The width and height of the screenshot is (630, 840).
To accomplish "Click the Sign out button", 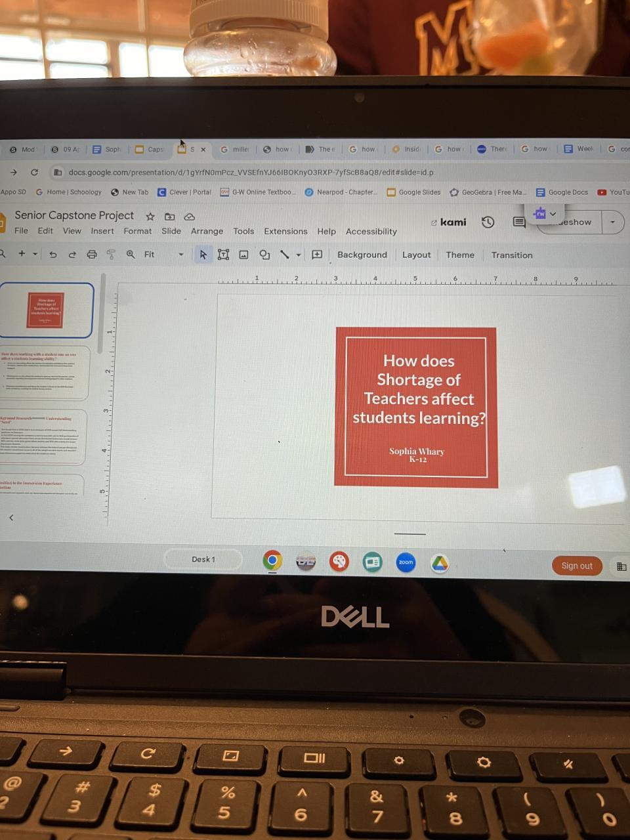I will coord(577,566).
